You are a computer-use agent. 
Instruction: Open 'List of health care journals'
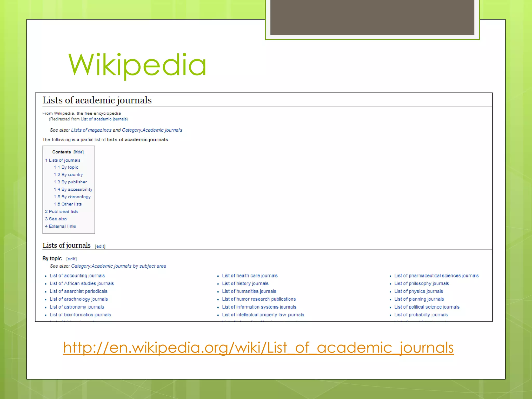pyautogui.click(x=250, y=276)
